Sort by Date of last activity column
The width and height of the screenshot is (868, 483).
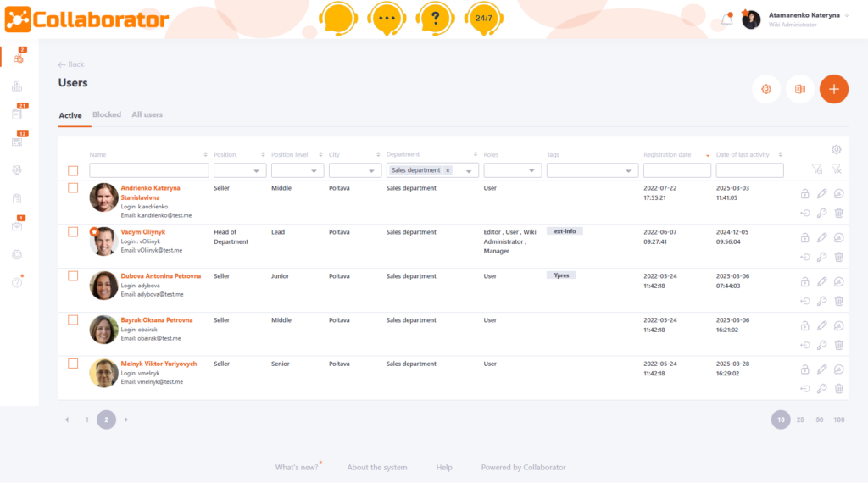click(x=743, y=154)
